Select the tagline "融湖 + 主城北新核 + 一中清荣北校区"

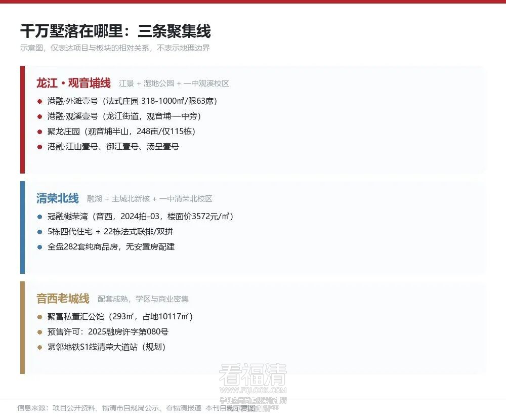click(x=149, y=199)
